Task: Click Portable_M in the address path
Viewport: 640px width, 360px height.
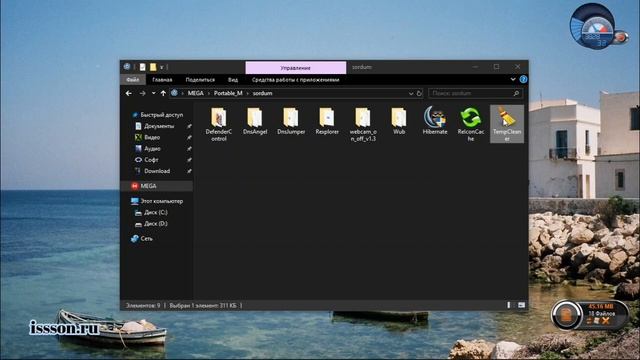Action: pyautogui.click(x=228, y=93)
